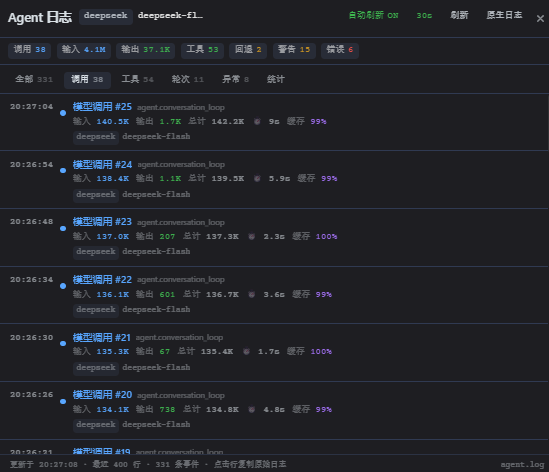Click the 警告 15 summary chip
The image size is (549, 472).
coord(294,50)
